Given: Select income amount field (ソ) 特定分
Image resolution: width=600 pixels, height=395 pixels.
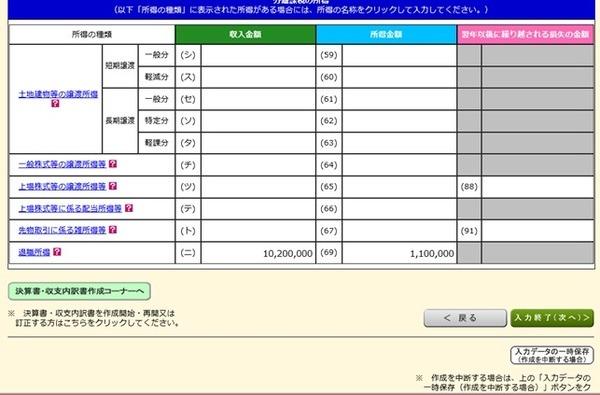Looking at the screenshot, I should coord(258,121).
